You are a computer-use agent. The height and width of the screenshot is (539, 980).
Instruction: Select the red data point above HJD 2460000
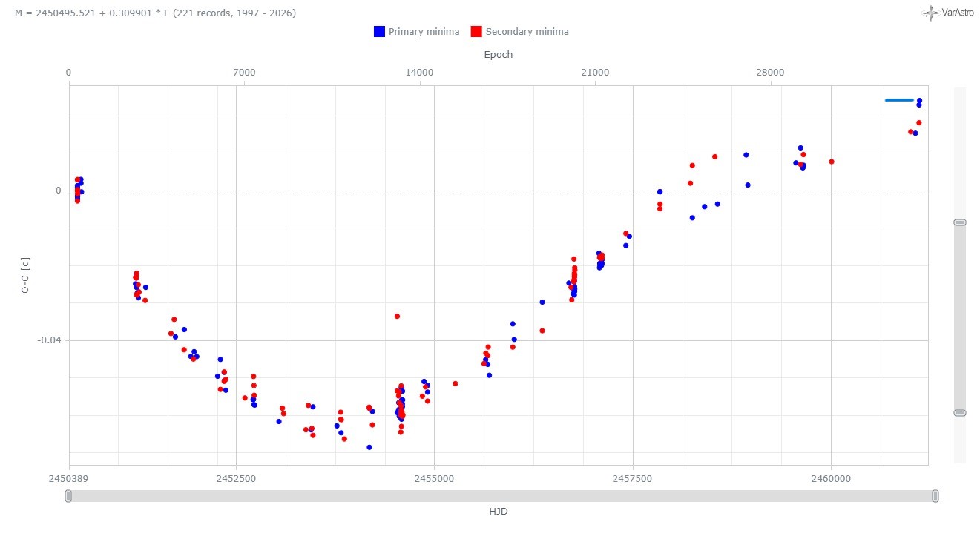pyautogui.click(x=832, y=162)
